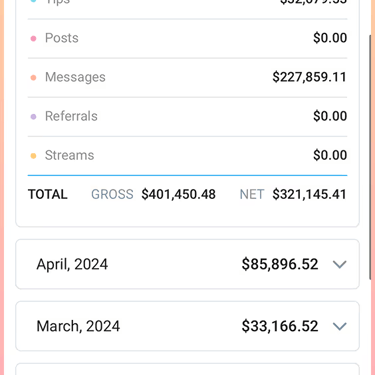The image size is (375, 375).
Task: Click the purple Referrals category dot
Action: tap(33, 117)
